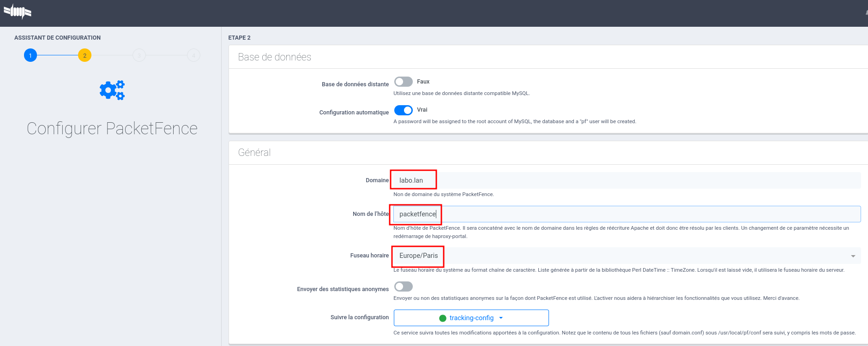The width and height of the screenshot is (868, 346).
Task: Click the blue gears configuration icon
Action: point(112,90)
